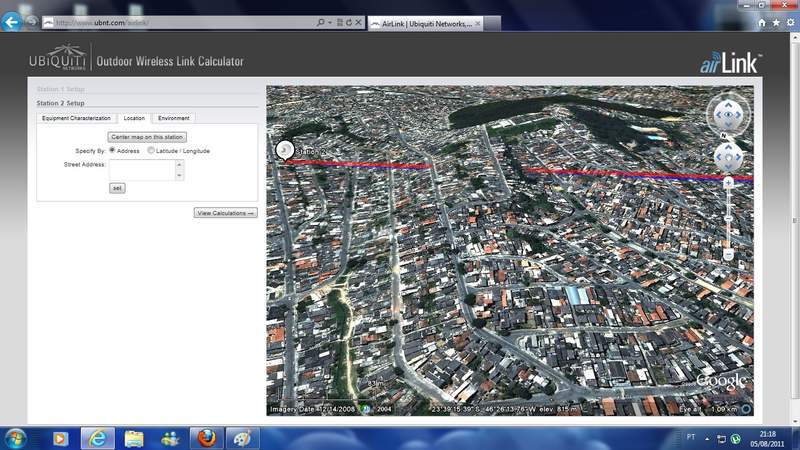Click the map zoom slider track
The image size is (800, 450).
pos(728,220)
